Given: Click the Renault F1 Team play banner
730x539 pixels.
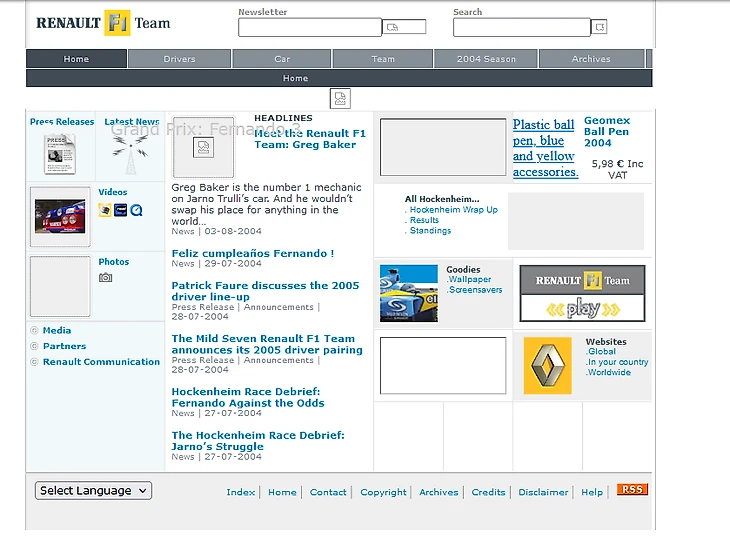Looking at the screenshot, I should tap(582, 293).
